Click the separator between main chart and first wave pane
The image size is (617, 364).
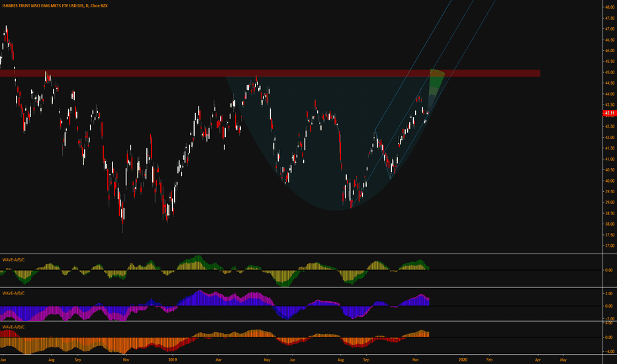coord(301,254)
